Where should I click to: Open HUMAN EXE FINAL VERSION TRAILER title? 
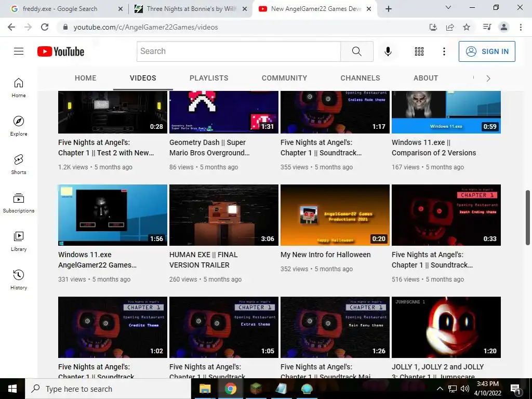click(204, 260)
